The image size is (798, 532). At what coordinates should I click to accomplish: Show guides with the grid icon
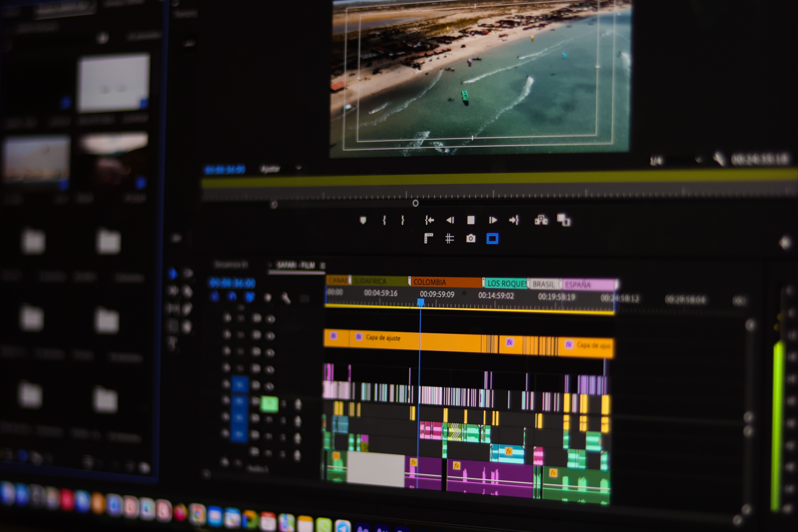click(450, 238)
